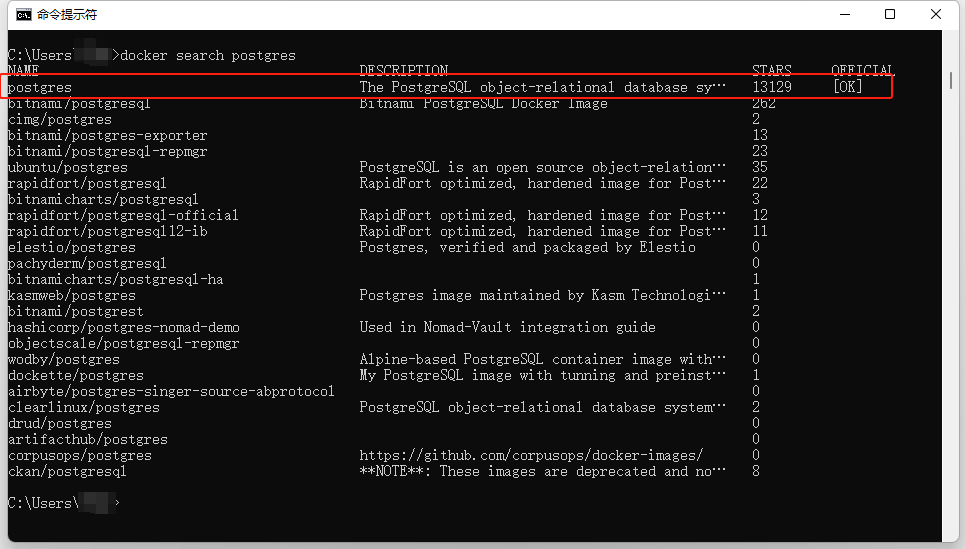Close the Command Prompt window

point(936,14)
